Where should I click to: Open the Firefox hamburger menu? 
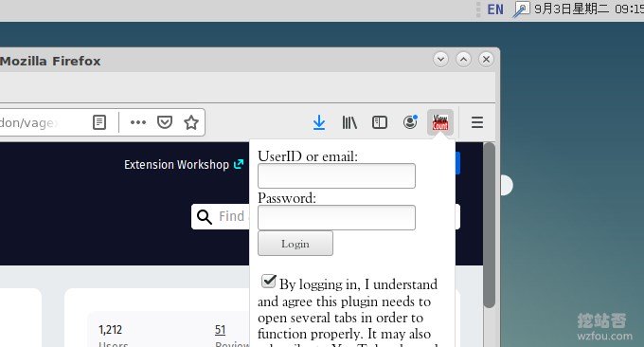(476, 122)
